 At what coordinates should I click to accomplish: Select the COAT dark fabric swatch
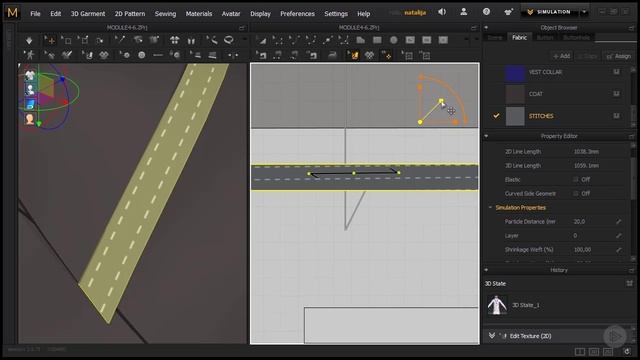[515, 94]
